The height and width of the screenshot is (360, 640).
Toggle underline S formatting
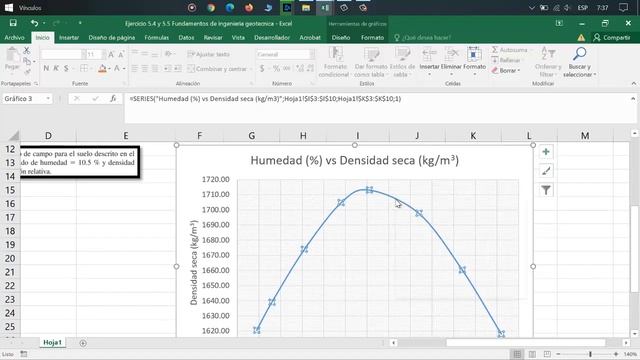66,68
